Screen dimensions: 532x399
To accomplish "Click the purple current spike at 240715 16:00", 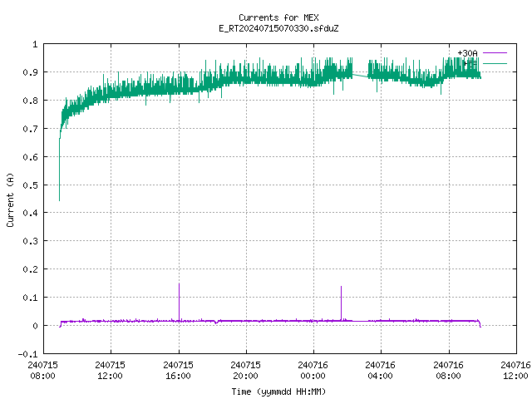I will 180,302.
